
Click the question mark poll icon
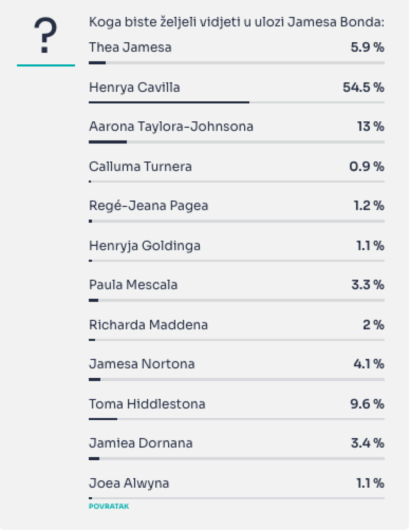point(46,35)
